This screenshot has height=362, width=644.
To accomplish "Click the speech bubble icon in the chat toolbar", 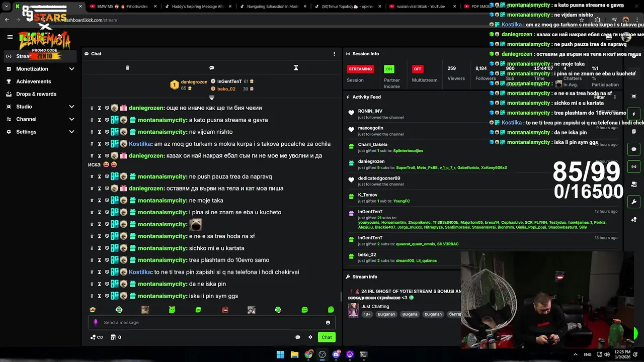I will point(212,68).
